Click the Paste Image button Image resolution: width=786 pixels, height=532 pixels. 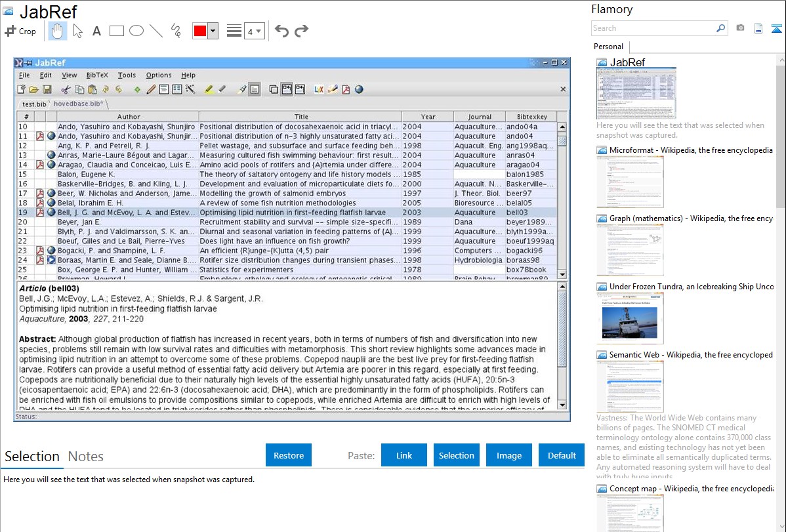coord(509,455)
